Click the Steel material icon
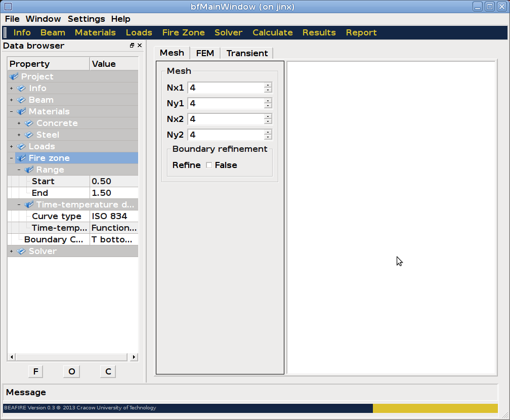 click(29, 135)
